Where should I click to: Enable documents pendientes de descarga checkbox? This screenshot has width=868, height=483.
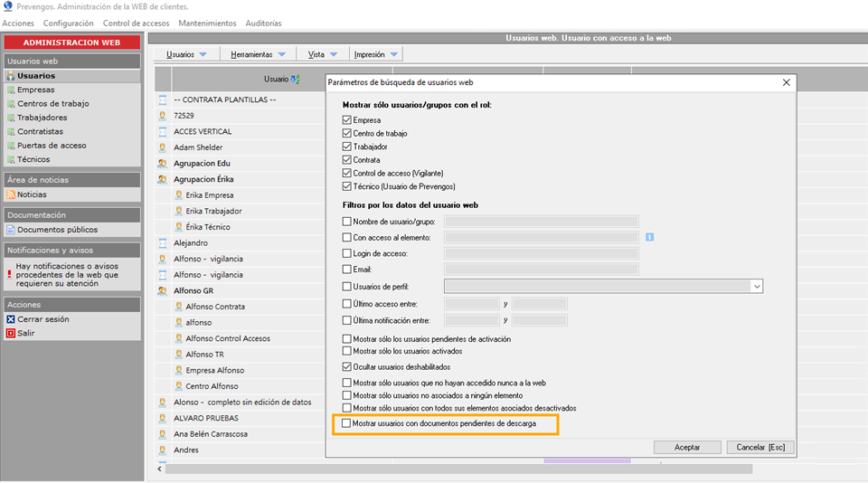(347, 423)
